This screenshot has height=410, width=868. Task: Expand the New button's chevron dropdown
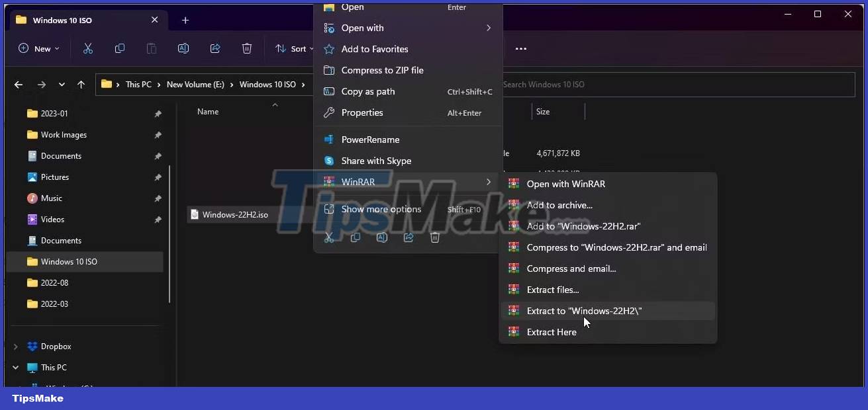tap(56, 48)
